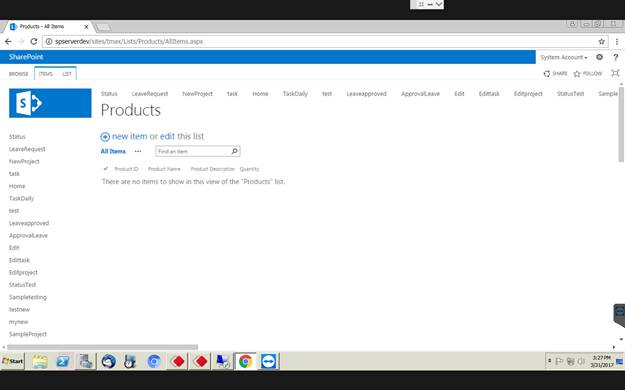Open mynew in left sidebar

[18, 322]
